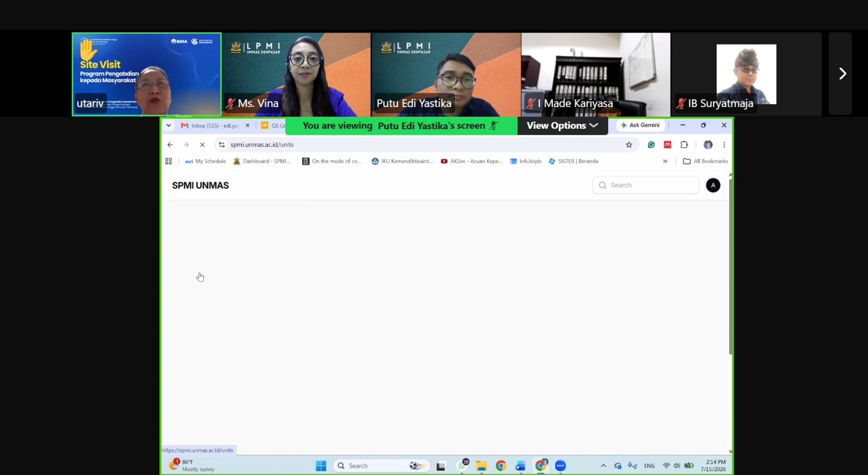Select the utariv participant thumbnail
The height and width of the screenshot is (475, 868).
tap(146, 74)
